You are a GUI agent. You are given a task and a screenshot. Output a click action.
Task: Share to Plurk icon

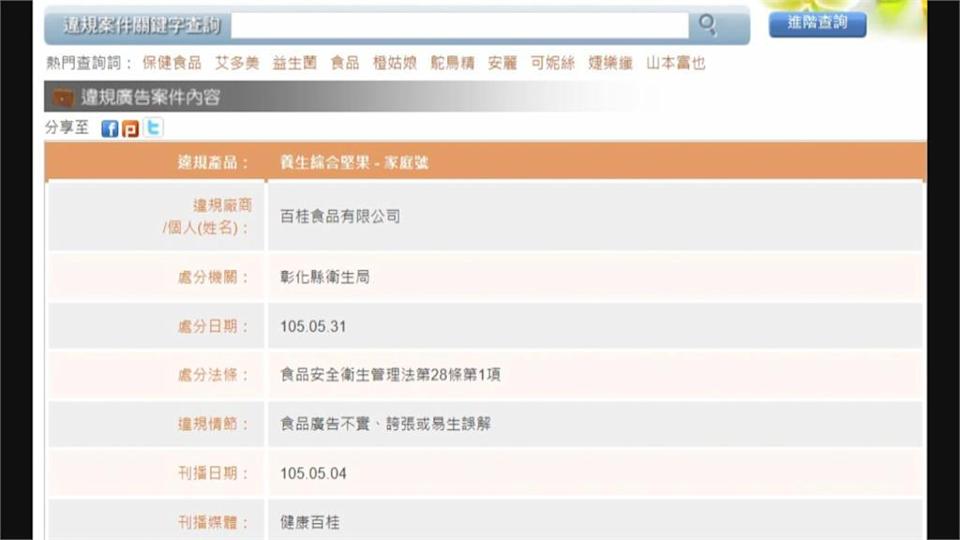coord(130,129)
